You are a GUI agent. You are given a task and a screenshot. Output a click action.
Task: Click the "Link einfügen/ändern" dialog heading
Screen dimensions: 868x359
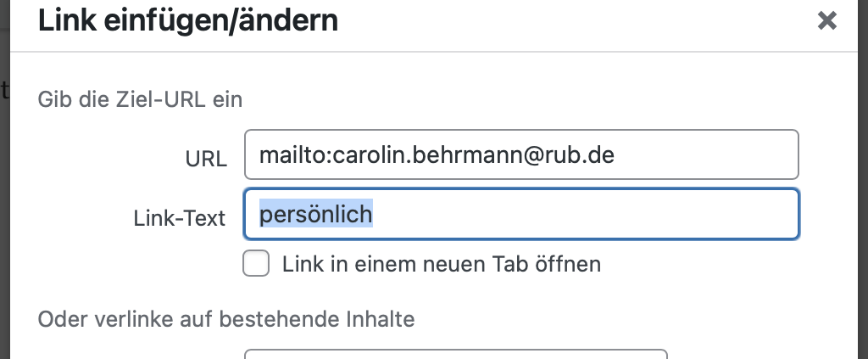(187, 21)
